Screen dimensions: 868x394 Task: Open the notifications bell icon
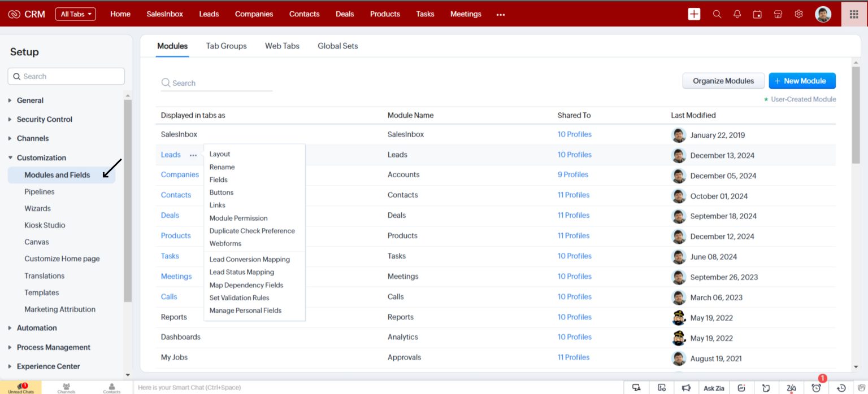(x=737, y=14)
